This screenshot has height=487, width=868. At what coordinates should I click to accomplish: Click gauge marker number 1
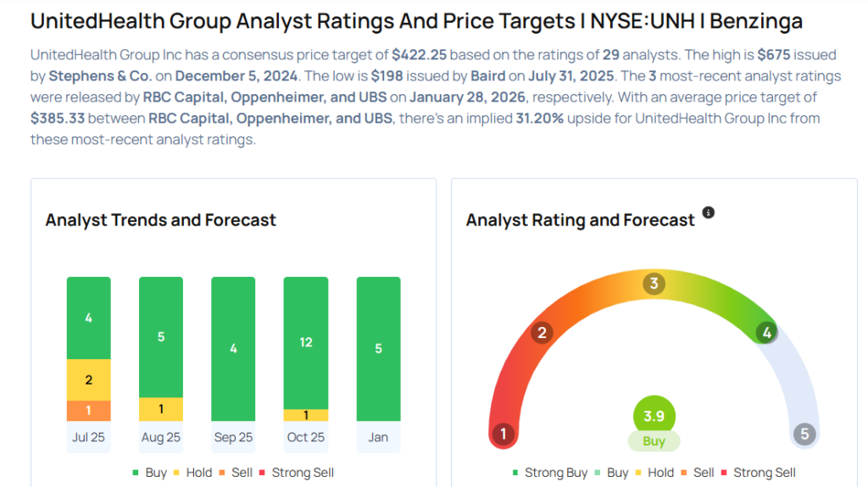[x=504, y=435]
